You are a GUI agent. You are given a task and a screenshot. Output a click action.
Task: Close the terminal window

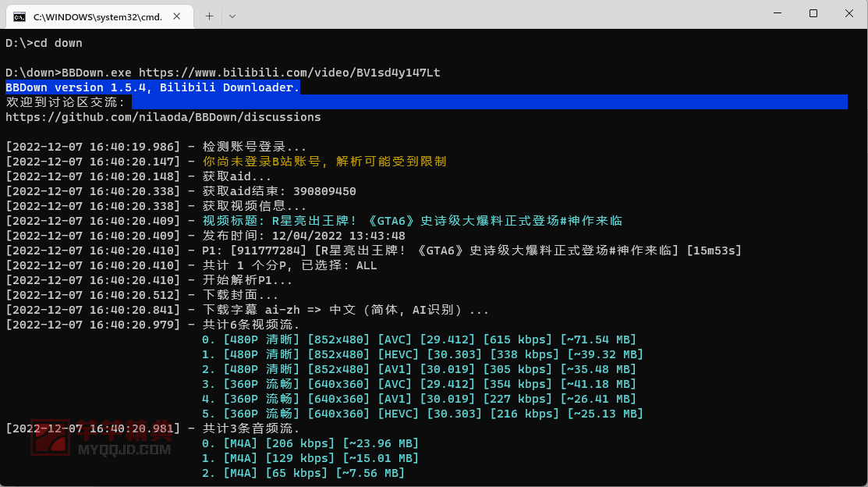[x=849, y=13]
